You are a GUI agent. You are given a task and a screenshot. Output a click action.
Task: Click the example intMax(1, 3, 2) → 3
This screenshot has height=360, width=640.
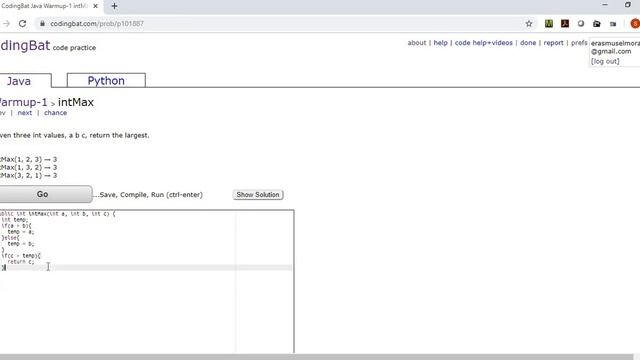coord(29,167)
